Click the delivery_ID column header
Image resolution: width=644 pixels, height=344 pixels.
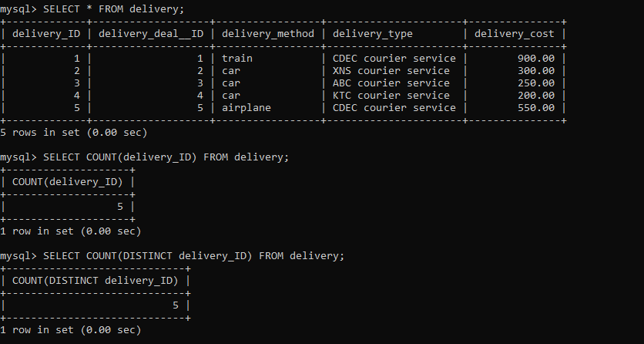pyautogui.click(x=46, y=34)
